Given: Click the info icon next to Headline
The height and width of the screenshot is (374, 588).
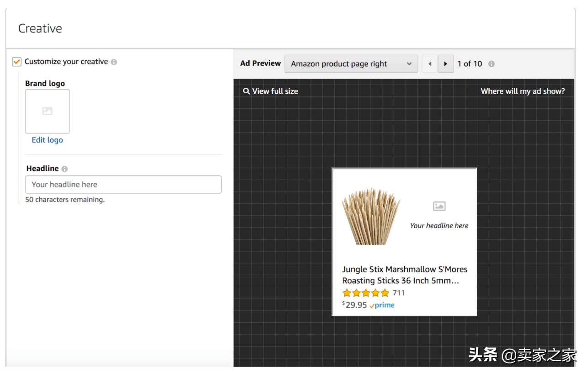Looking at the screenshot, I should pyautogui.click(x=64, y=169).
